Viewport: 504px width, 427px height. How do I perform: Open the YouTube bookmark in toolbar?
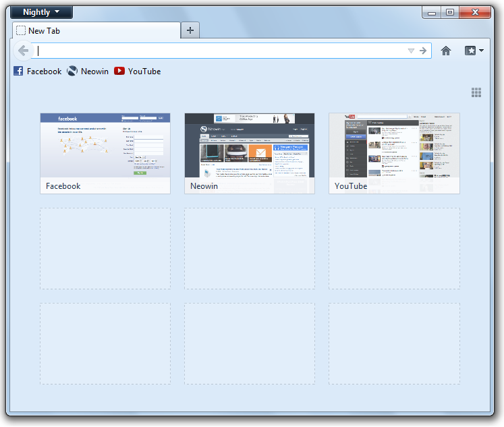[x=138, y=72]
